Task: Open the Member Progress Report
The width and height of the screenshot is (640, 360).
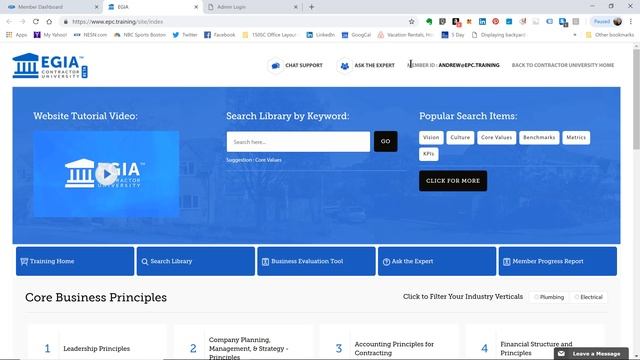Action: (x=558, y=261)
